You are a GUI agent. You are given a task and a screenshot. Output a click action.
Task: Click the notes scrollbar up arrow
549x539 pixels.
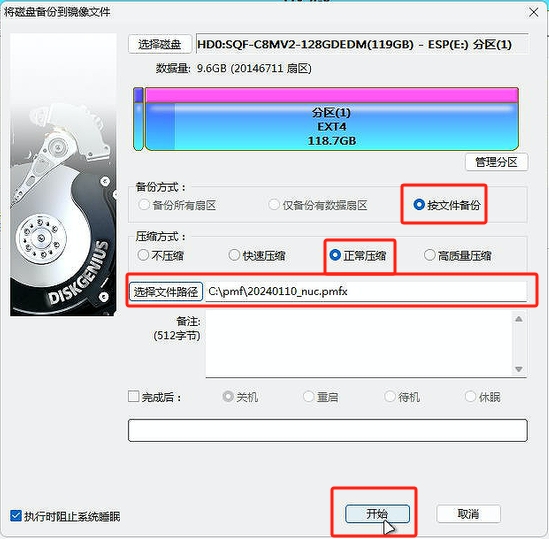pyautogui.click(x=519, y=319)
